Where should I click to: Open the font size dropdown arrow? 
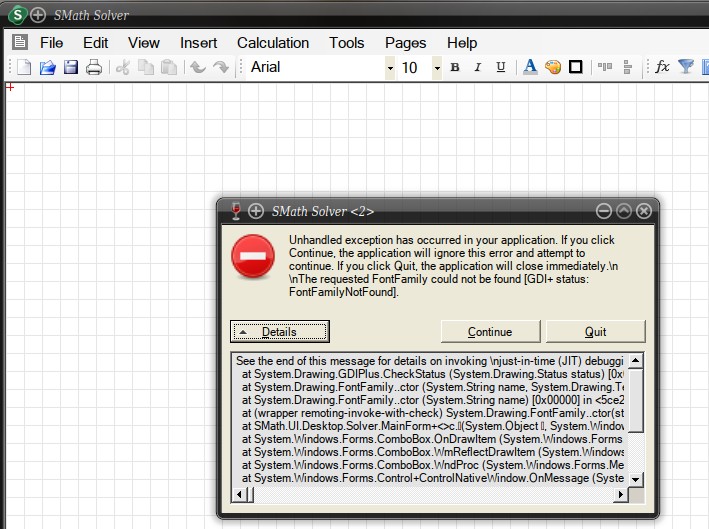pyautogui.click(x=437, y=67)
